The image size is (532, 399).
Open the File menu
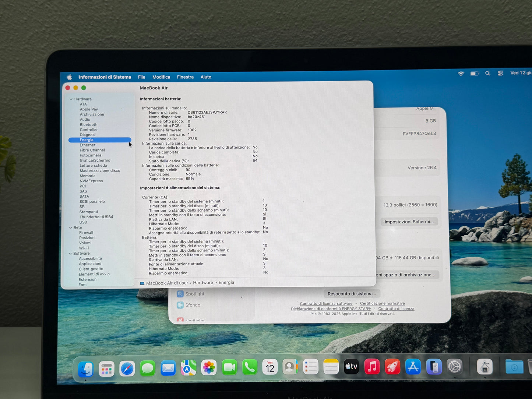click(142, 77)
